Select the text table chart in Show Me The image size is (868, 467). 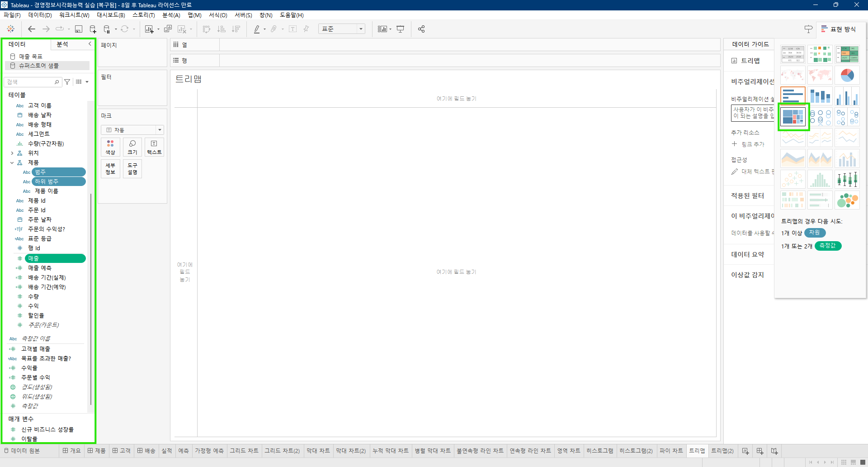[x=793, y=54]
